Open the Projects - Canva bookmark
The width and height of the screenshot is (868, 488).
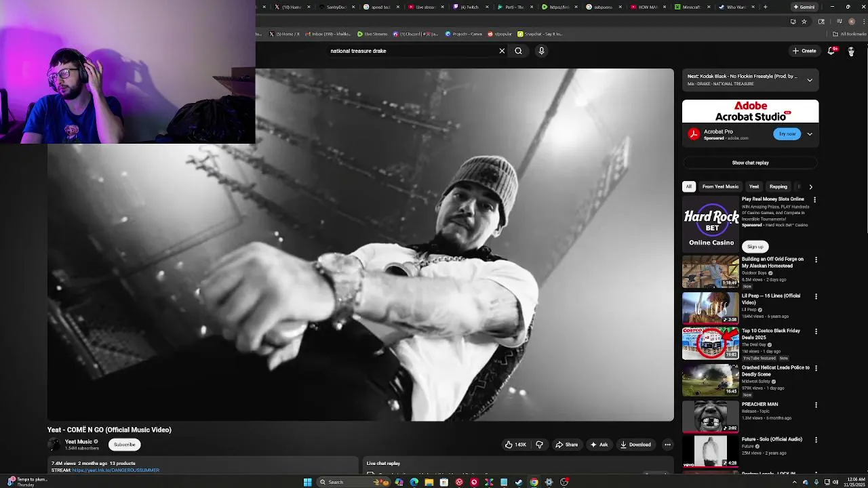pyautogui.click(x=464, y=34)
